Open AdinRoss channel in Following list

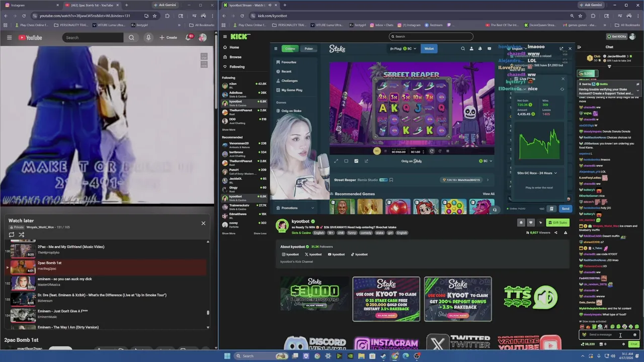244,94
